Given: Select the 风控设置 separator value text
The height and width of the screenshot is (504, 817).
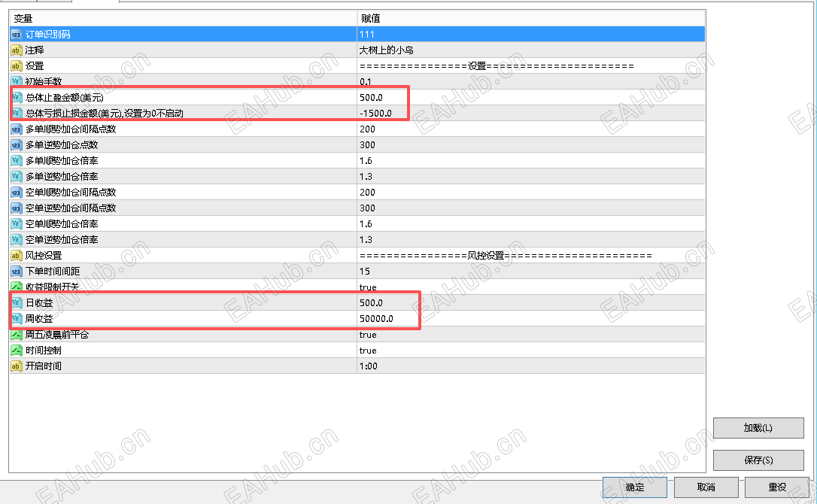Looking at the screenshot, I should (x=506, y=256).
